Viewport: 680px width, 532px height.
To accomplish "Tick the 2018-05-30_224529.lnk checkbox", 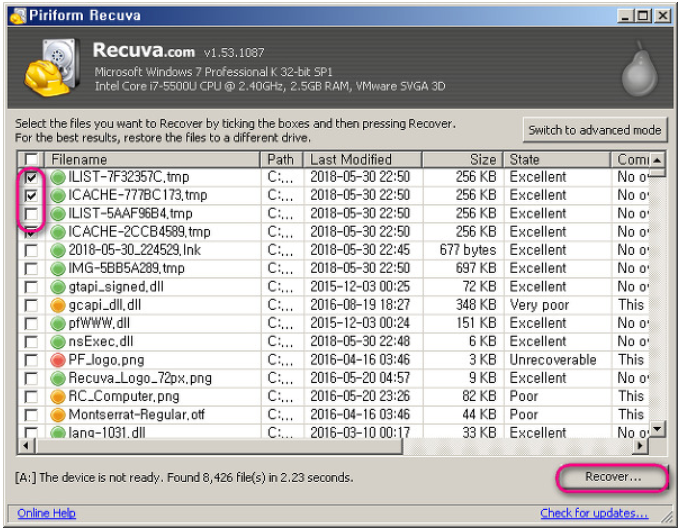I will [x=31, y=251].
